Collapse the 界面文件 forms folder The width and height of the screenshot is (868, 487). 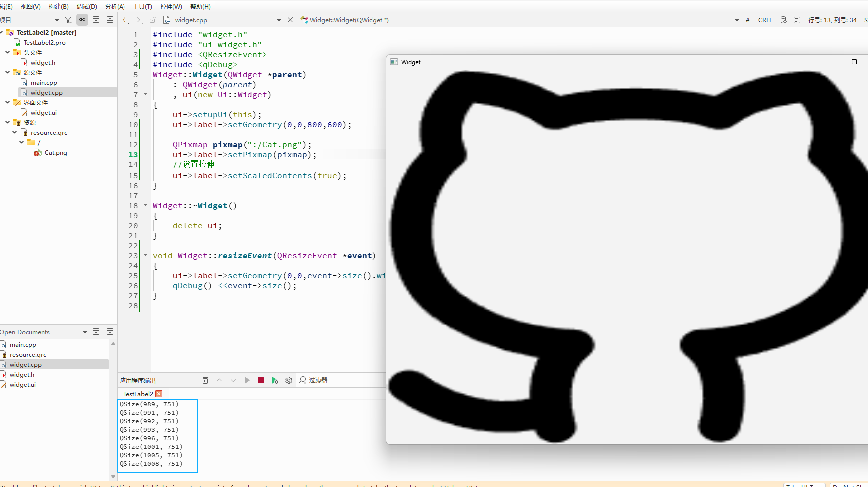click(x=7, y=102)
